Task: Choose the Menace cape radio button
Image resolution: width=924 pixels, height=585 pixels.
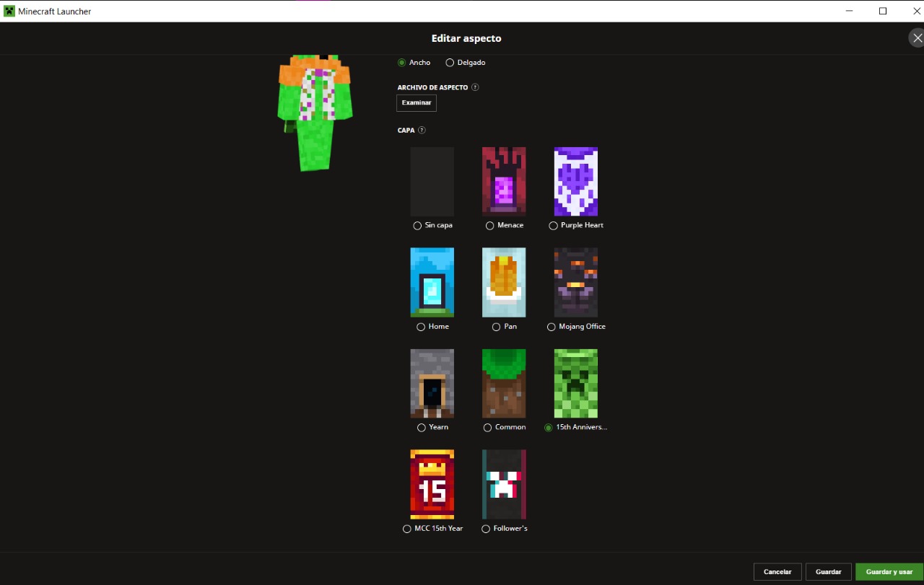Action: 490,226
